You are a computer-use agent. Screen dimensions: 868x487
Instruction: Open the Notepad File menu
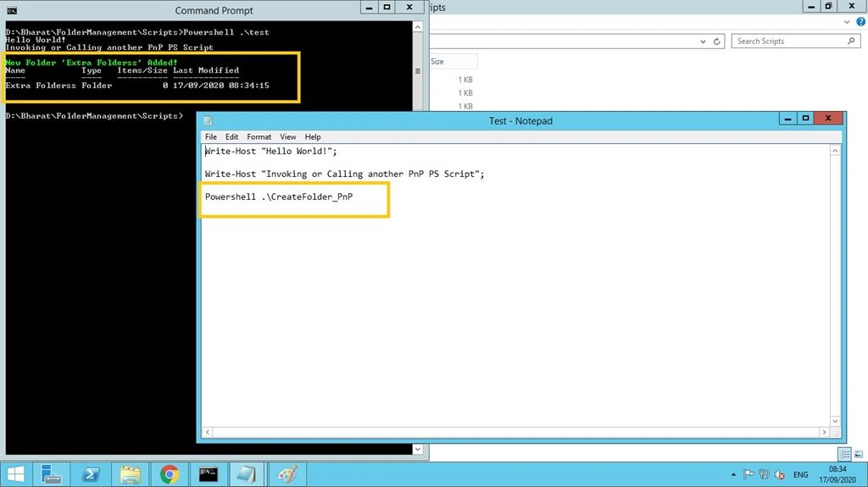click(211, 136)
